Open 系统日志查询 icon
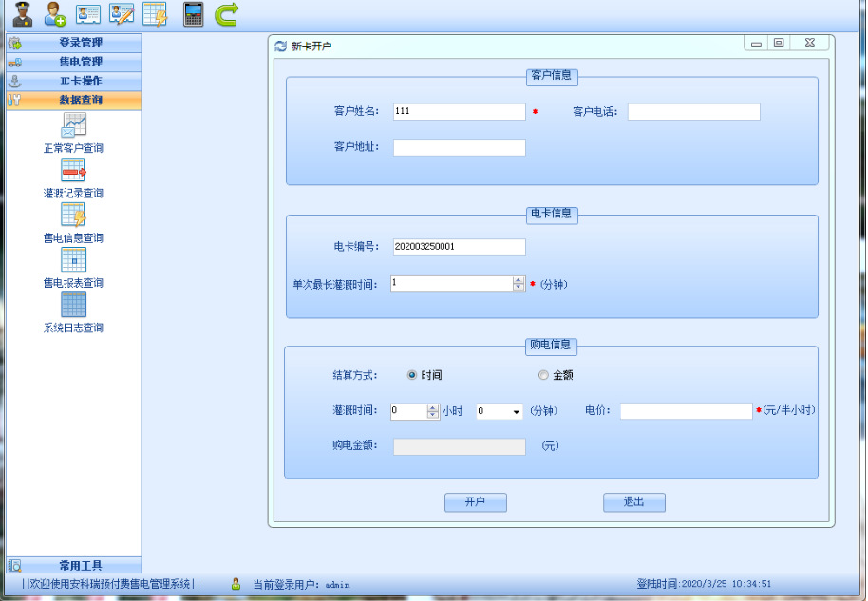Image resolution: width=868 pixels, height=601 pixels. pos(74,305)
